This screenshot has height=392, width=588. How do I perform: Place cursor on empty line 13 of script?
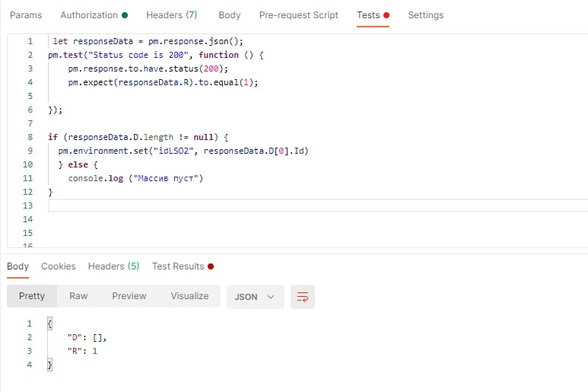click(x=318, y=206)
